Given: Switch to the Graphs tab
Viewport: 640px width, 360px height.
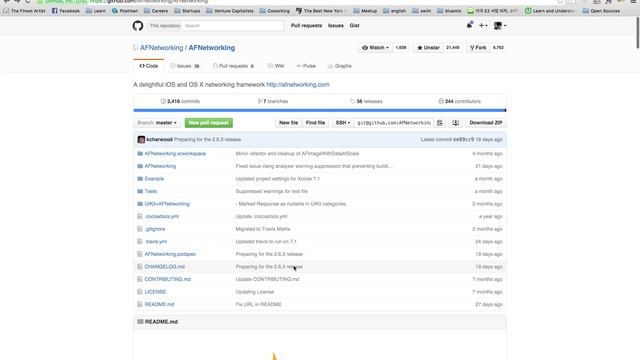Looking at the screenshot, I should pyautogui.click(x=340, y=66).
